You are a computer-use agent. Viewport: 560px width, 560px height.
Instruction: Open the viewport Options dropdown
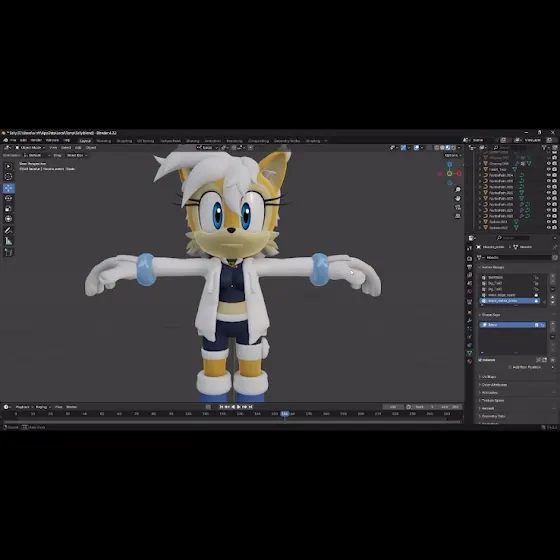click(x=453, y=155)
